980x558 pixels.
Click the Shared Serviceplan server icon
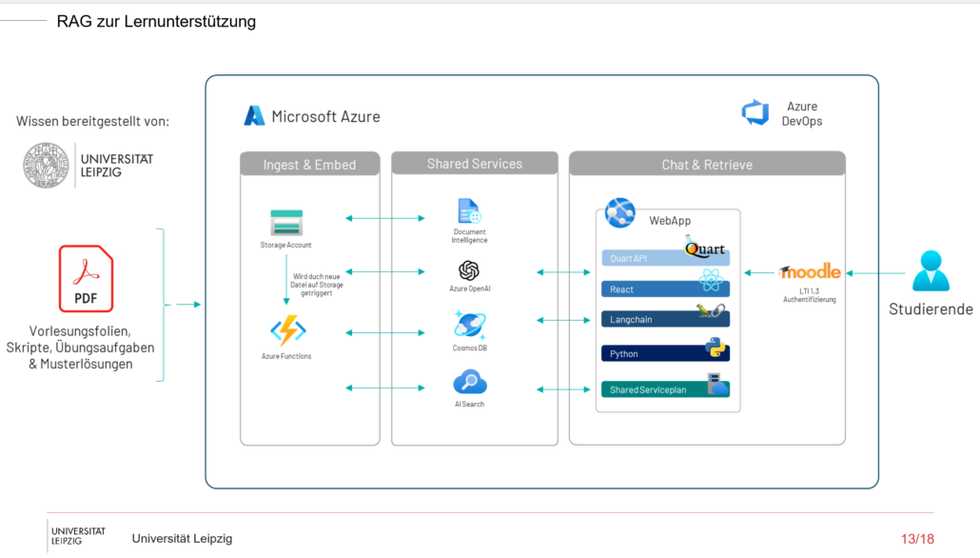717,384
